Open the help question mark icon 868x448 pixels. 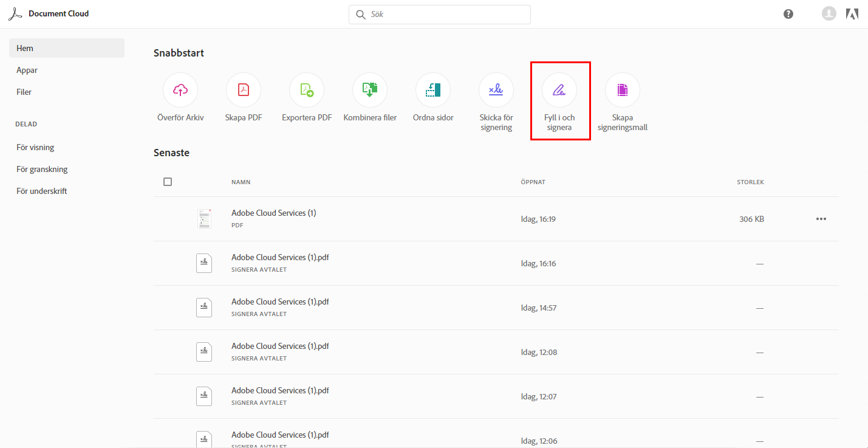point(788,14)
